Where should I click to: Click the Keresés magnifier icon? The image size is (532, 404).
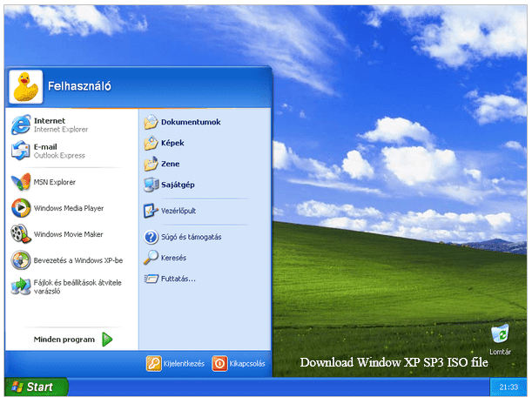[x=151, y=258]
